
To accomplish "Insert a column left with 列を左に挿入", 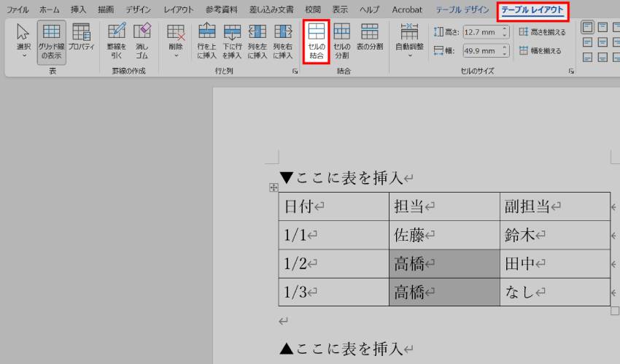I will [x=257, y=41].
